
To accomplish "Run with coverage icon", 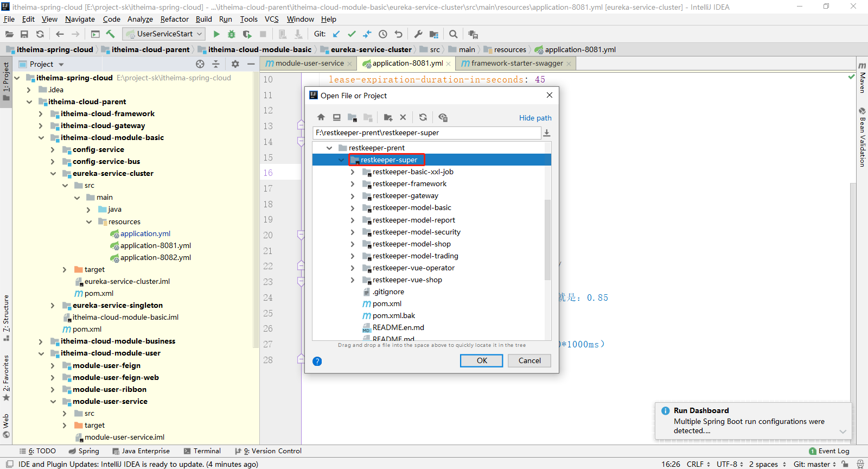I will [247, 34].
